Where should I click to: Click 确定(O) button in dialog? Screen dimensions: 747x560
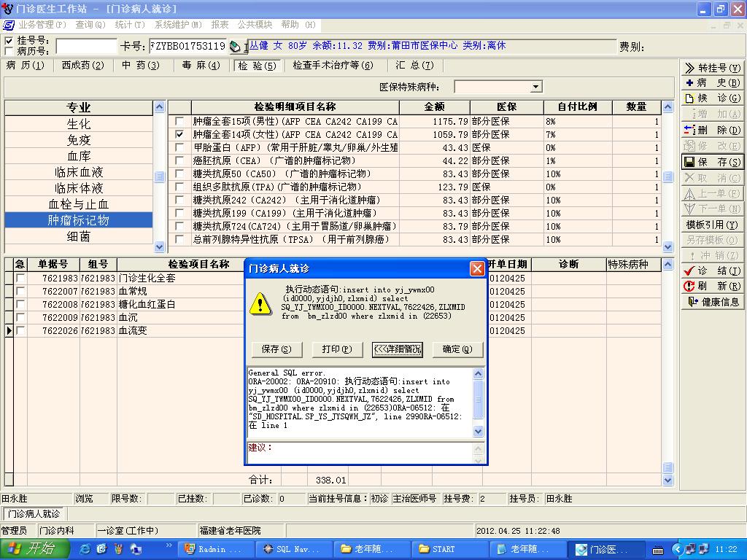point(457,349)
